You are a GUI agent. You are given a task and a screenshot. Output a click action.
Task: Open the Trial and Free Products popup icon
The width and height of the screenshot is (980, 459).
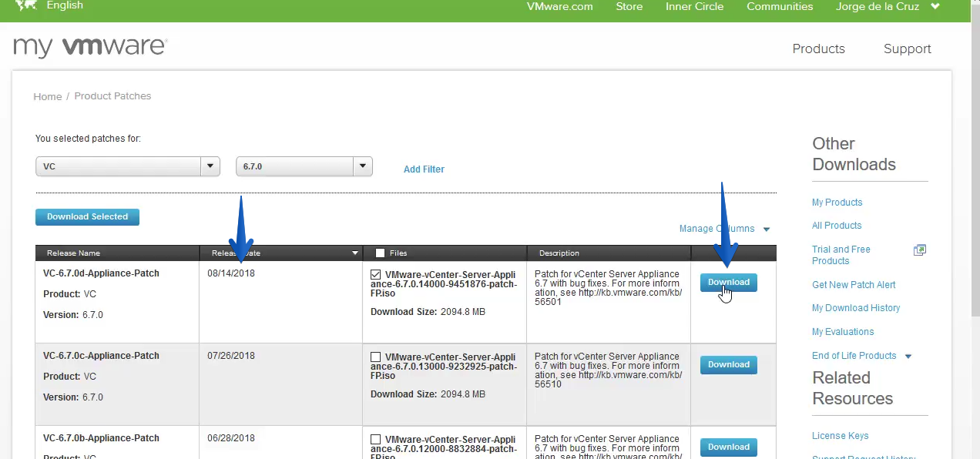click(920, 250)
